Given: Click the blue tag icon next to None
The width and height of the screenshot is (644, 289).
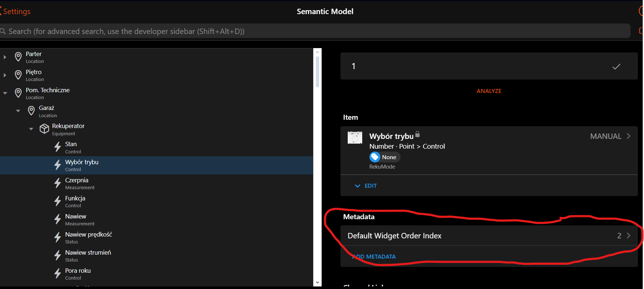Looking at the screenshot, I should point(375,157).
